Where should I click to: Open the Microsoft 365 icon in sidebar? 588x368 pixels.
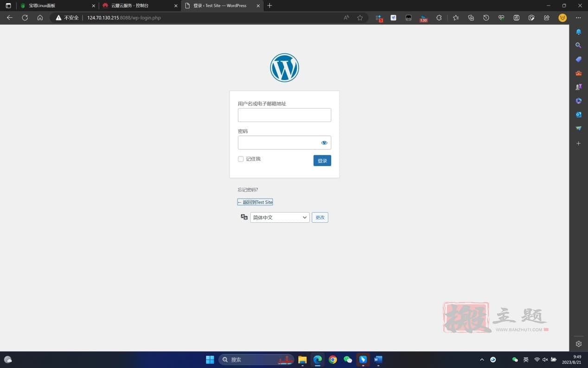578,101
